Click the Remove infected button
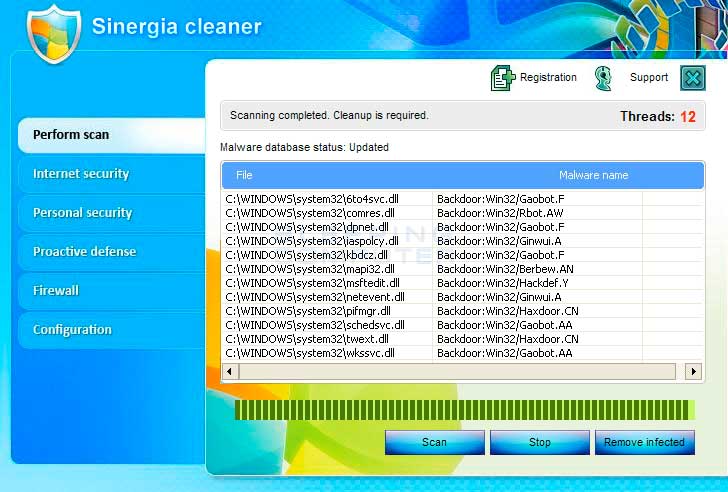The height and width of the screenshot is (492, 728). [x=645, y=442]
